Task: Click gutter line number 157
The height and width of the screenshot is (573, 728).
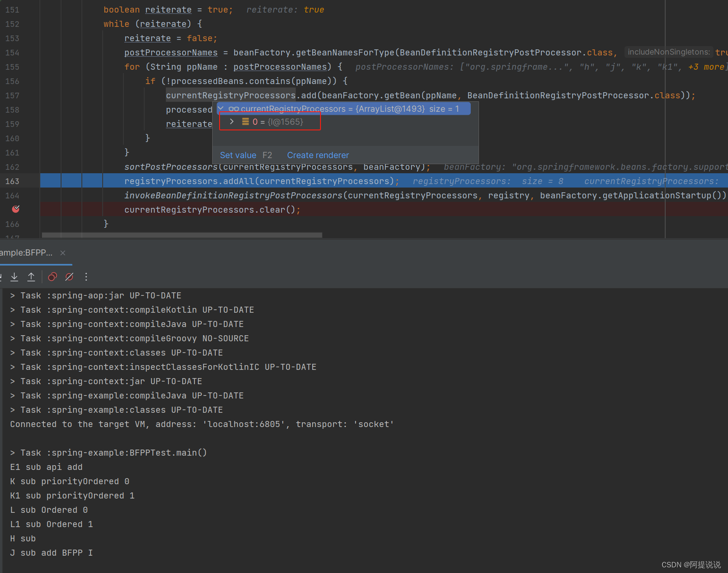Action: pyautogui.click(x=12, y=95)
